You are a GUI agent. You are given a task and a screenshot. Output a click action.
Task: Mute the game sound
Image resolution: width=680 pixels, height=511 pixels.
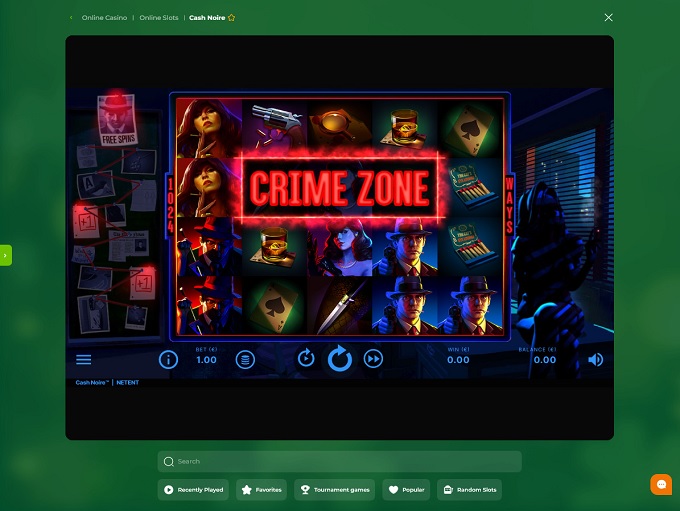coord(596,359)
